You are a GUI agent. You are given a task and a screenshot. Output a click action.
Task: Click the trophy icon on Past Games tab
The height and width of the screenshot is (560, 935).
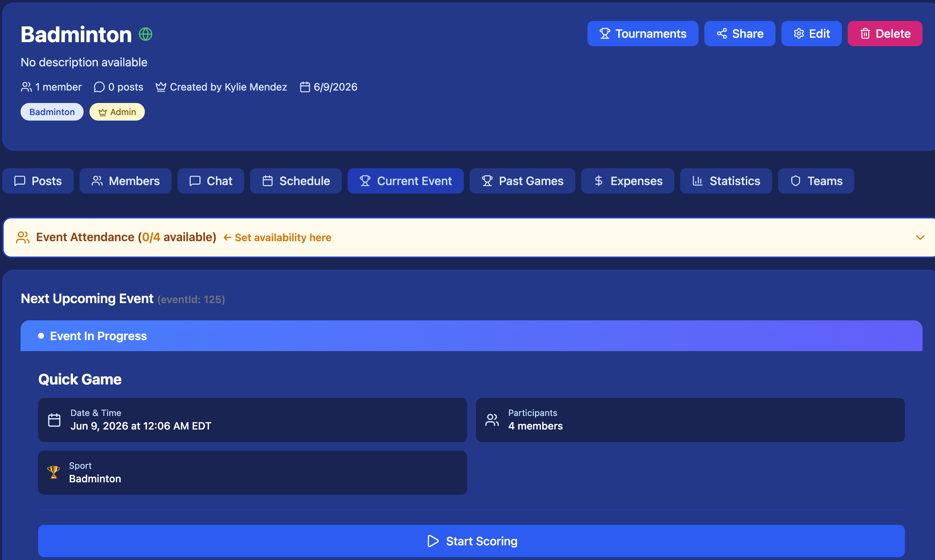click(487, 181)
